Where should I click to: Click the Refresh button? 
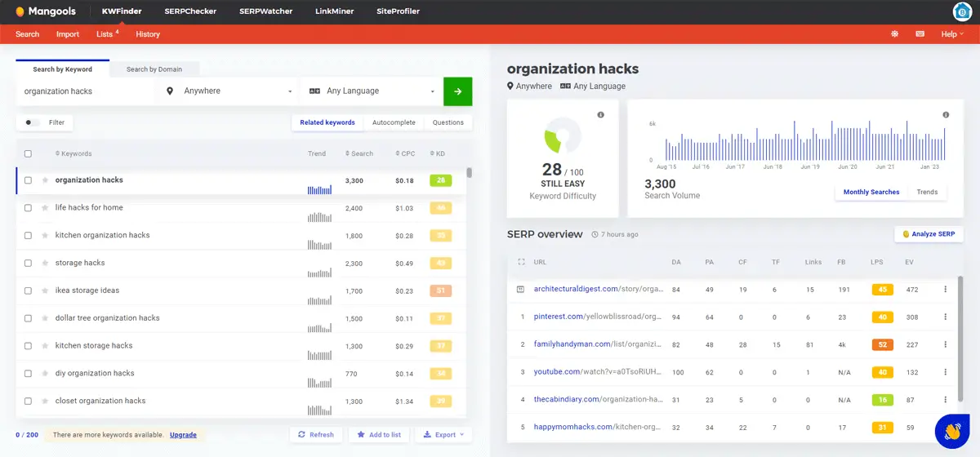[316, 435]
